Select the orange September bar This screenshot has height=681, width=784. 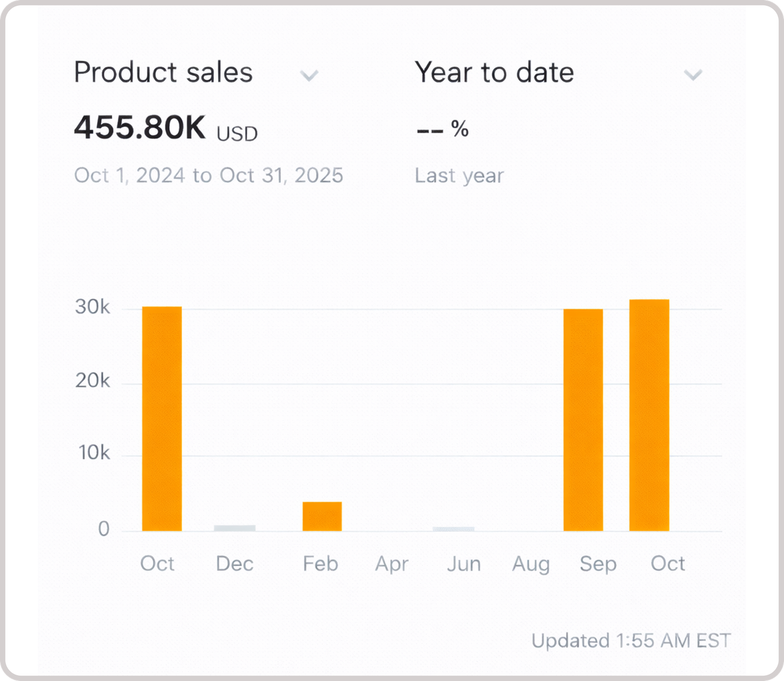583,420
